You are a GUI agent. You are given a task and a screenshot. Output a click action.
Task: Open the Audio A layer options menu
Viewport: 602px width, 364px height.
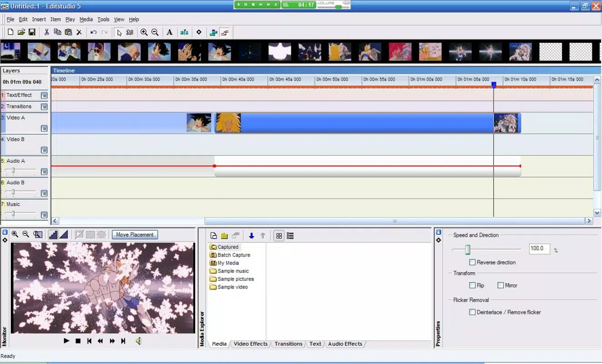[44, 172]
